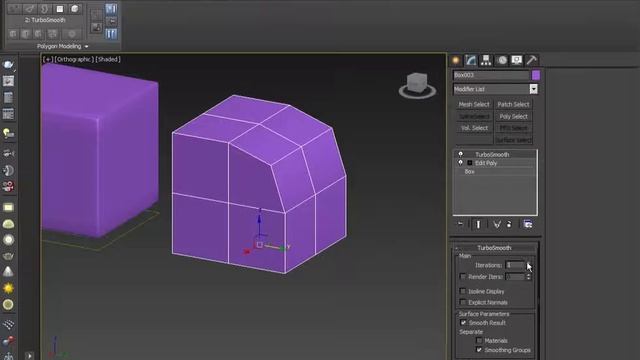
Task: Click Remove Modifier from stack icon
Action: (509, 224)
